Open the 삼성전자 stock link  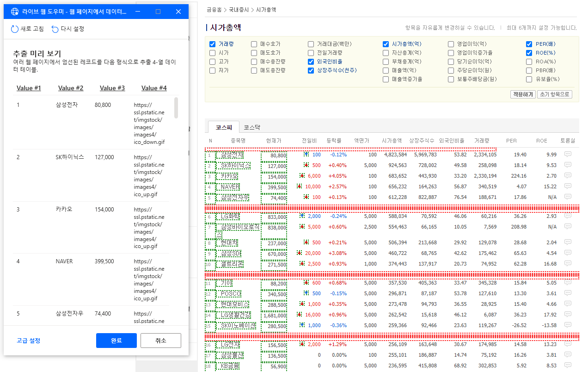click(233, 155)
